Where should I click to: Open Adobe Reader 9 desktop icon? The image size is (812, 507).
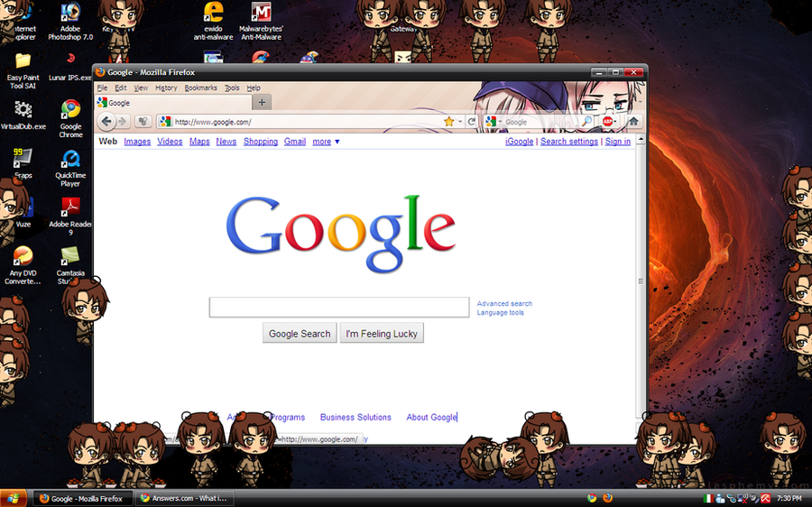[70, 217]
